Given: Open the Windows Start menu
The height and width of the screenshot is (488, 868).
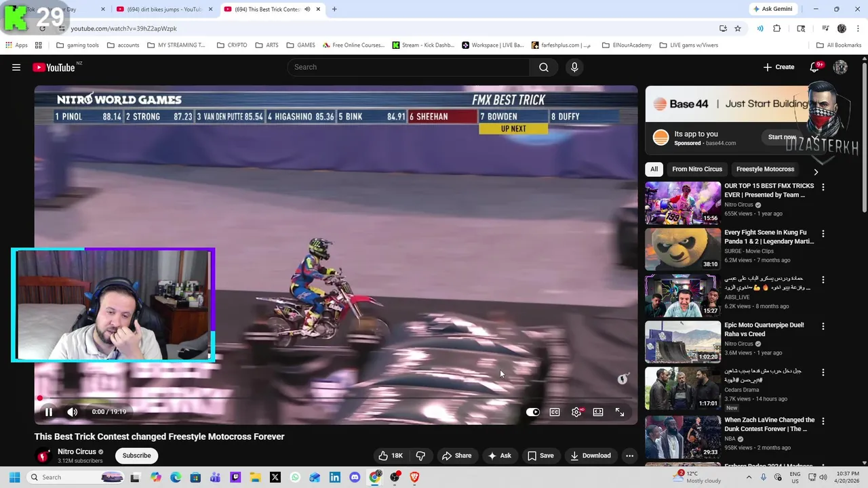Looking at the screenshot, I should (14, 477).
